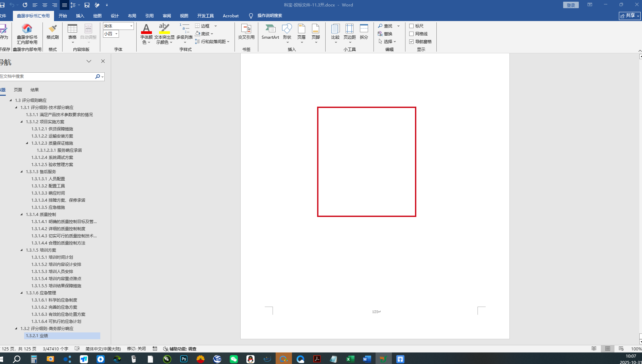Select heading 1.3.2.1 业绩
The image size is (642, 364).
pyautogui.click(x=62, y=335)
